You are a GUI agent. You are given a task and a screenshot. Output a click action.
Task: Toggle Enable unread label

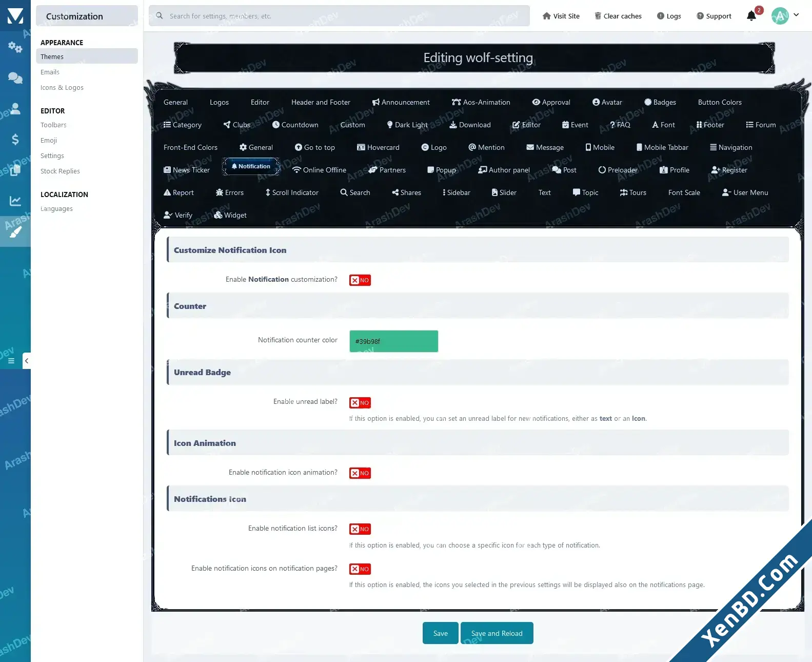point(360,403)
